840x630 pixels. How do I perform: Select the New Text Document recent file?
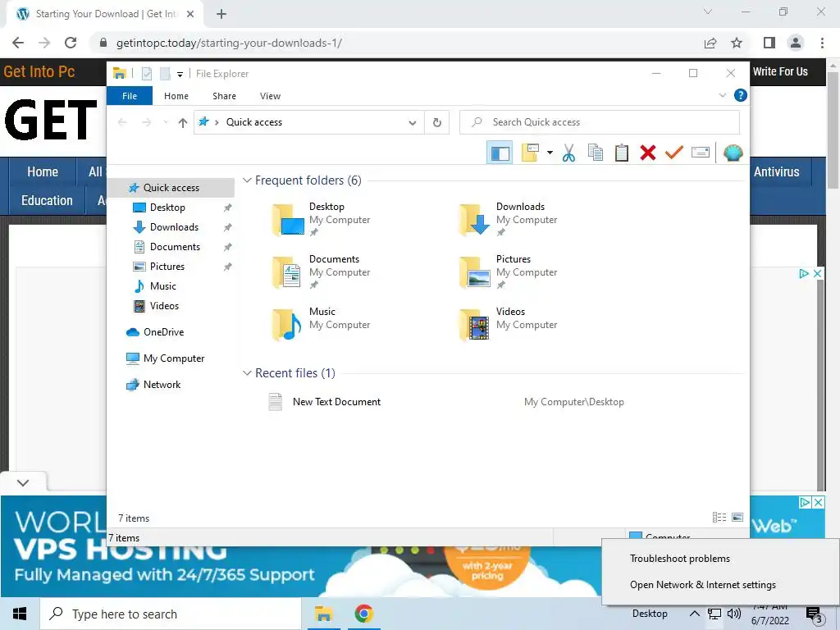pos(337,402)
